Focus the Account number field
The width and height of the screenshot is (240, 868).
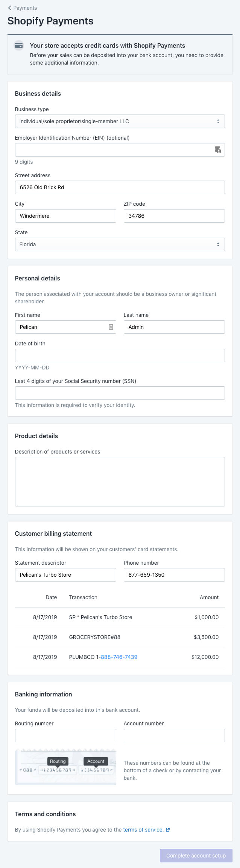tap(174, 735)
